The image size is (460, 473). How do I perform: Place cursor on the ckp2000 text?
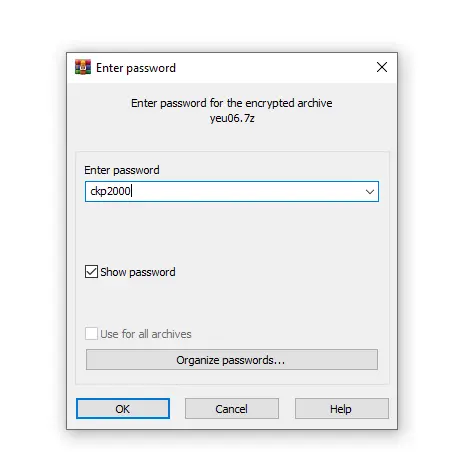[x=111, y=191]
